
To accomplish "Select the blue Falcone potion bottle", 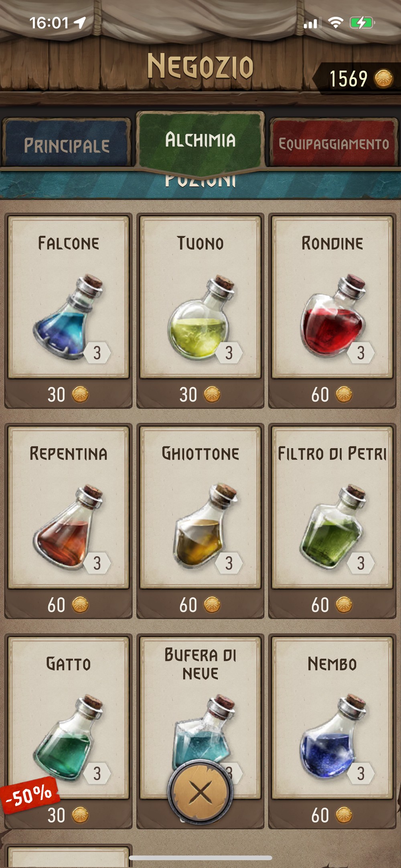I will pyautogui.click(x=68, y=317).
